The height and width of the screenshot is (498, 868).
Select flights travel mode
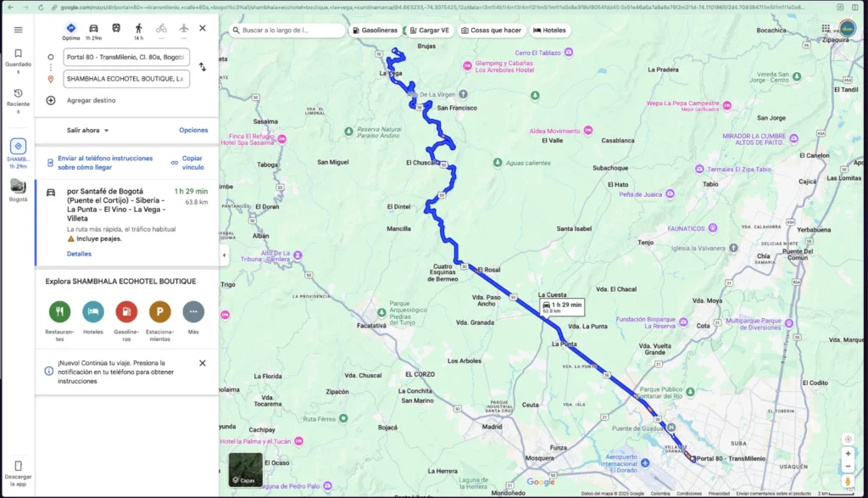(184, 28)
